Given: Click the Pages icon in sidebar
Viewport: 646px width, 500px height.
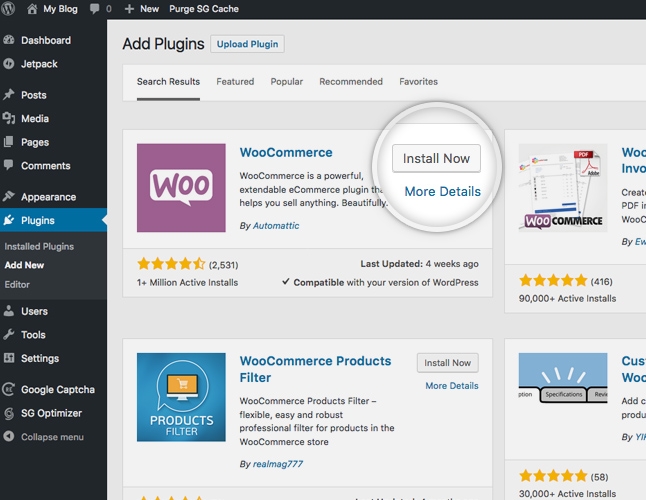Looking at the screenshot, I should pyautogui.click(x=9, y=142).
